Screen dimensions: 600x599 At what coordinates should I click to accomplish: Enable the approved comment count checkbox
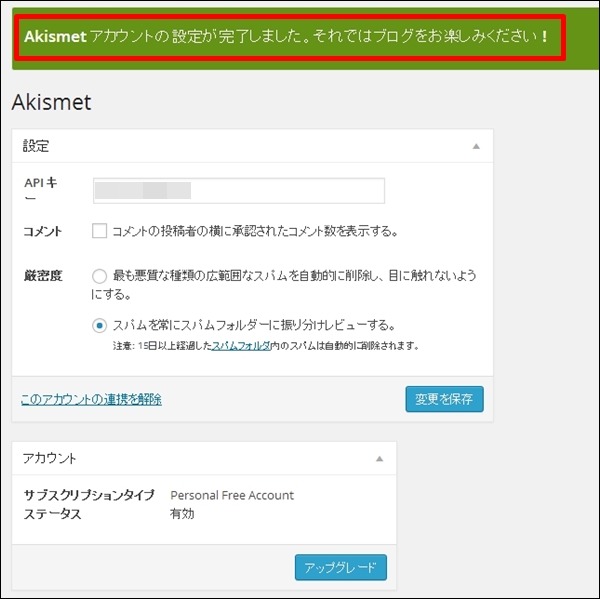click(99, 231)
